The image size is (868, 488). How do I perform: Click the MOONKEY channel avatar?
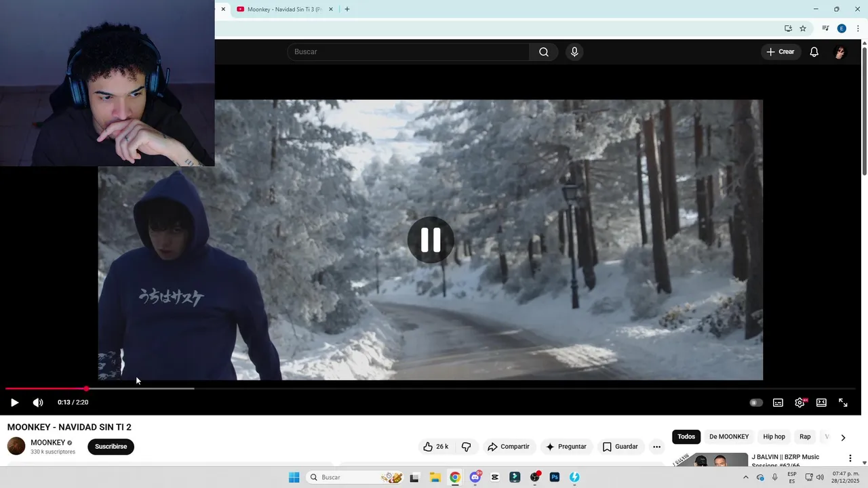16,446
